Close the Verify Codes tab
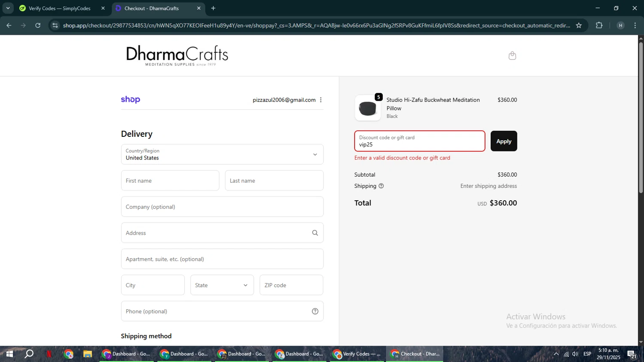Viewport: 644px width, 362px height. [103, 8]
